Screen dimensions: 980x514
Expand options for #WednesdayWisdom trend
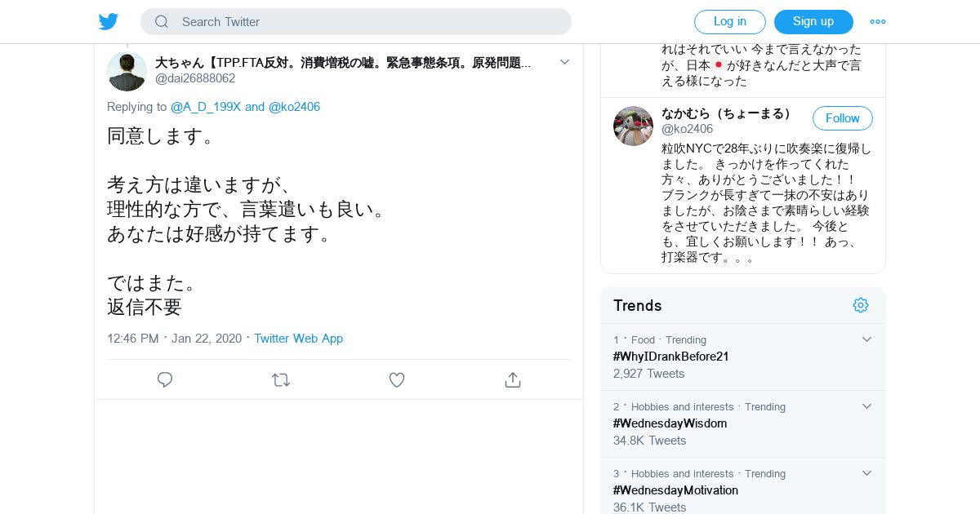point(866,406)
